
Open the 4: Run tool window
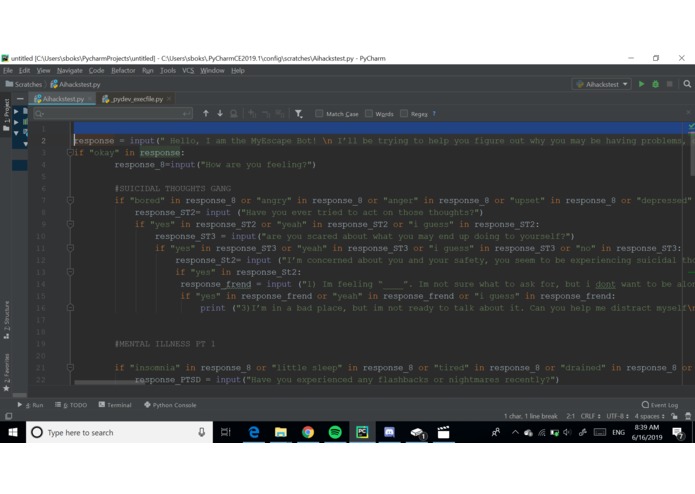pos(30,405)
